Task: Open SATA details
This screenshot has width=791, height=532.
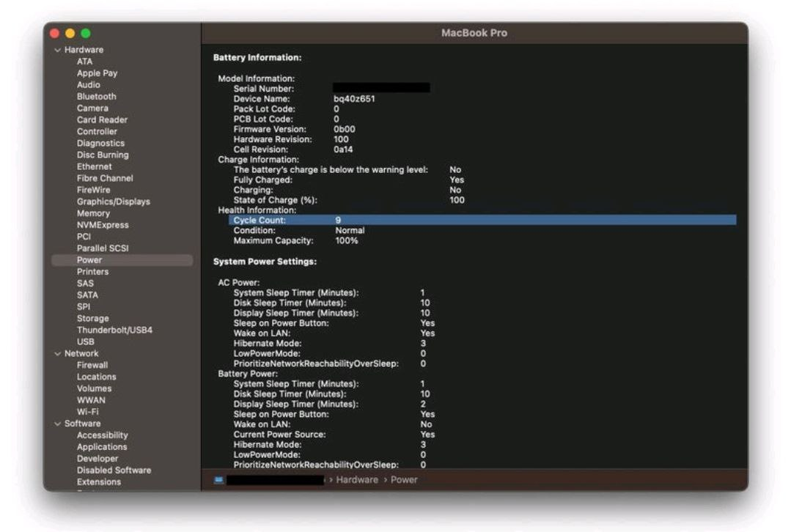Action: pos(87,295)
